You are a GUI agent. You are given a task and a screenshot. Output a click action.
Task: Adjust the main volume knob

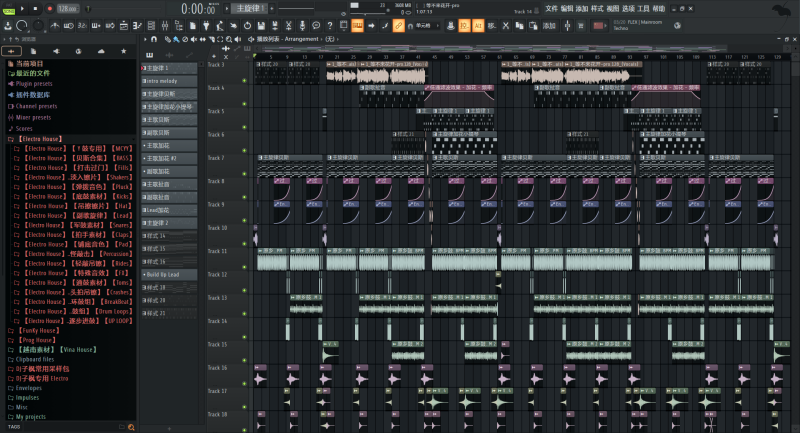coord(21,26)
